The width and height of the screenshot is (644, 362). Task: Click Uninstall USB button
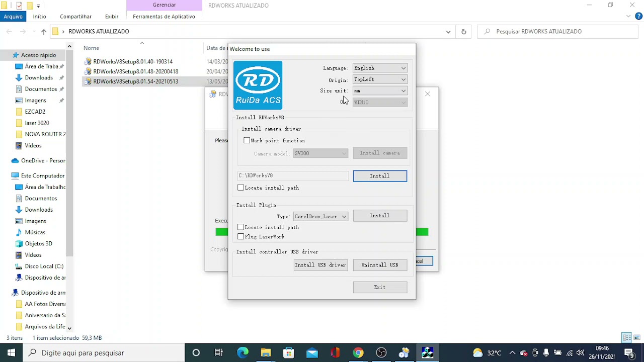pos(380,265)
